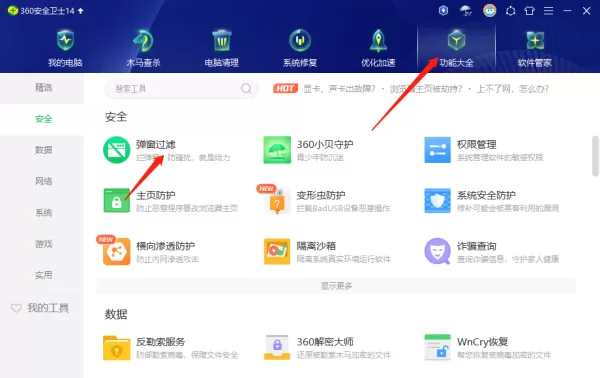The image size is (600, 378).
Task: Focus the 搜索工具 search field
Action: [181, 89]
